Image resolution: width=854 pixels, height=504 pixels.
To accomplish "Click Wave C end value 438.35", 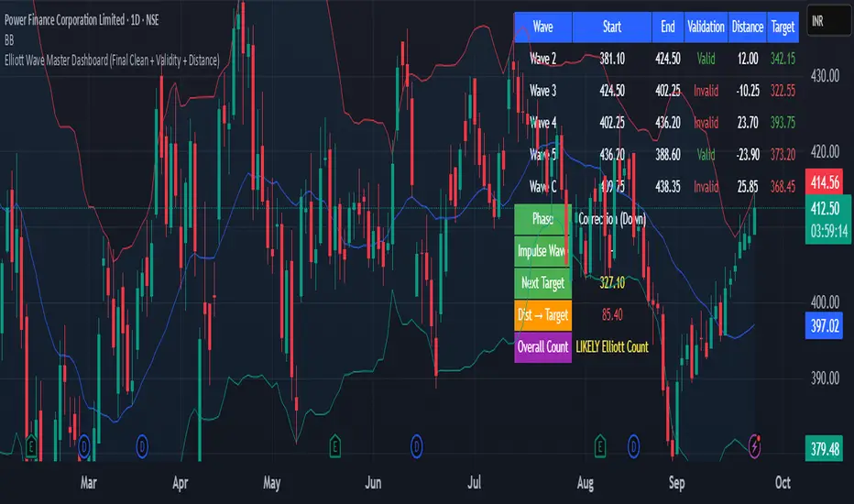I will pyautogui.click(x=668, y=187).
